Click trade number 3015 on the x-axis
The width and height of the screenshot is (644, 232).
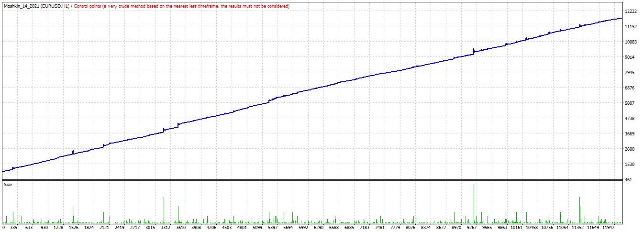[150, 228]
